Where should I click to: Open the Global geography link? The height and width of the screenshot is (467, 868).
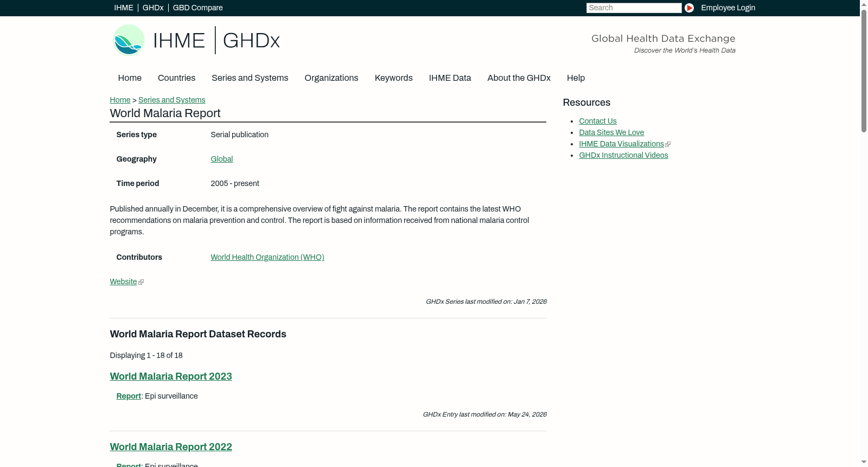[221, 159]
